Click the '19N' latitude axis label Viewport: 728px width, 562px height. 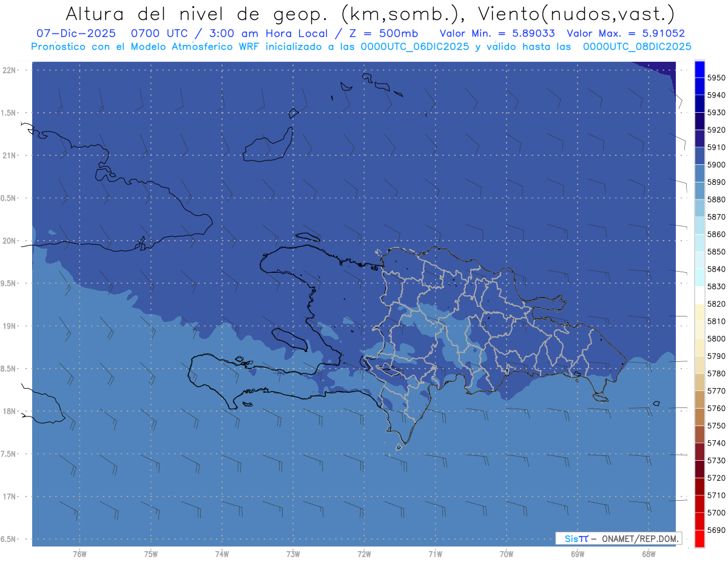(x=9, y=326)
